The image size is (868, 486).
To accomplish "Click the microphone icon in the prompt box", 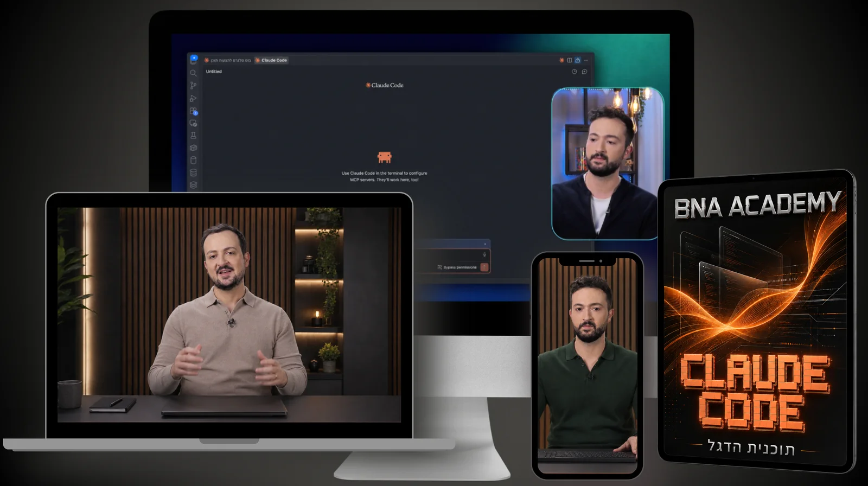I will click(x=484, y=254).
